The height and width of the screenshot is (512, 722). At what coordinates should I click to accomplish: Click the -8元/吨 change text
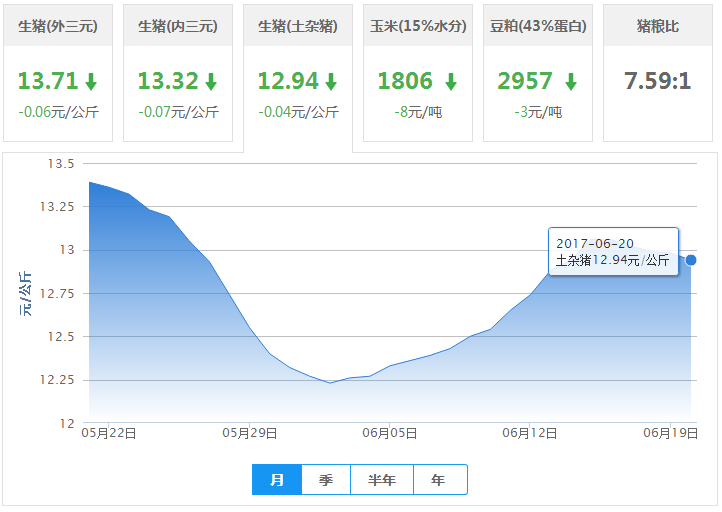tap(418, 112)
